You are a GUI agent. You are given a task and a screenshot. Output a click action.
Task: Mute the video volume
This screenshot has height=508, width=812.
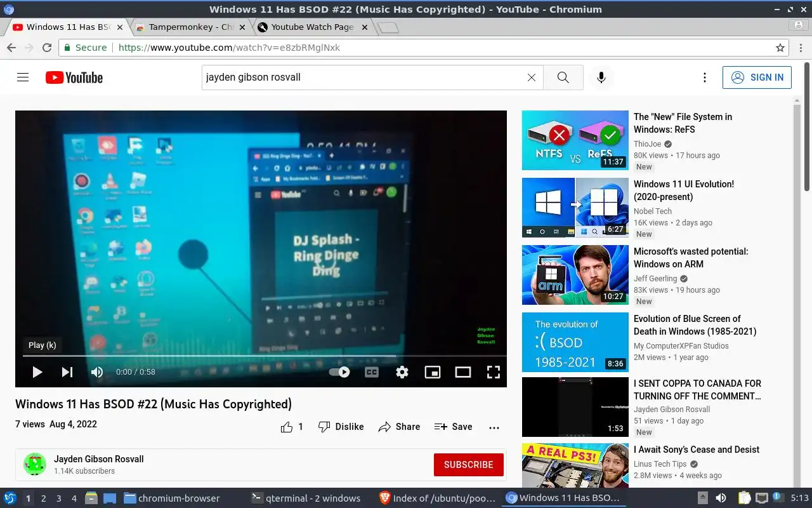[x=97, y=372]
